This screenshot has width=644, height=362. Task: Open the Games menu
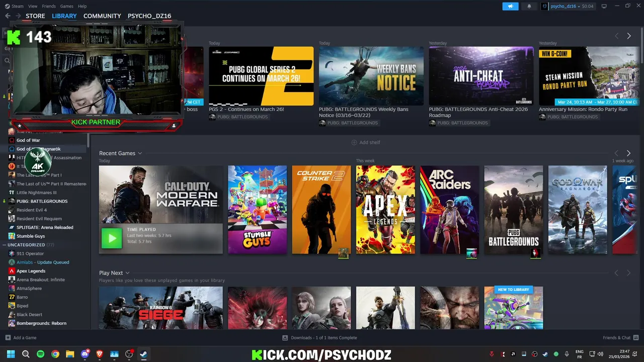66,6
